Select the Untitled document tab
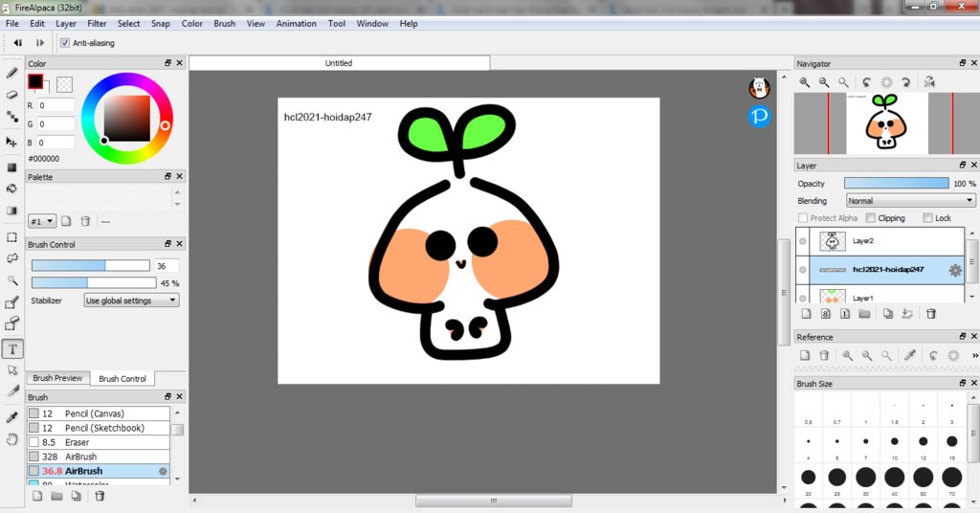 point(339,63)
